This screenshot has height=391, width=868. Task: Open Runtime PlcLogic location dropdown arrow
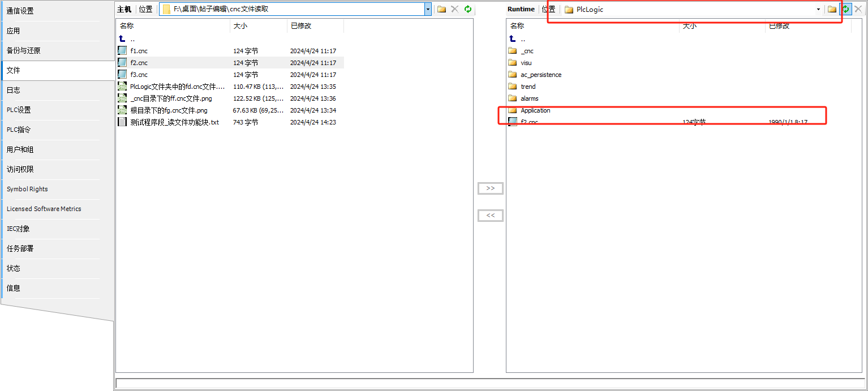pyautogui.click(x=818, y=9)
